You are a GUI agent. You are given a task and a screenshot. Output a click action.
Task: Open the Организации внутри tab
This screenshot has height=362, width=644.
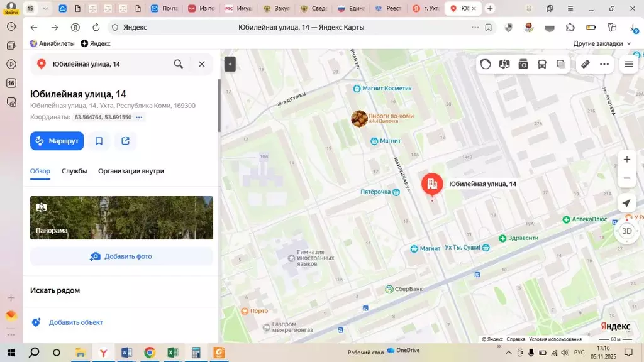tap(131, 171)
